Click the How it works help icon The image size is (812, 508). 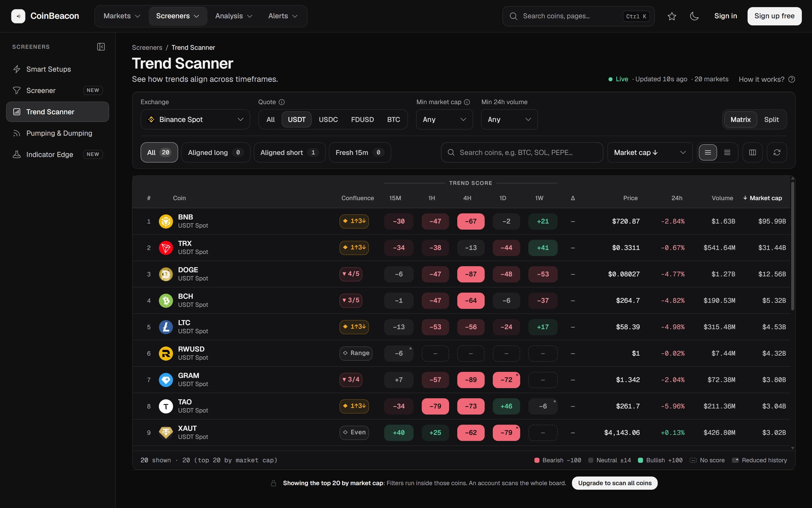792,79
